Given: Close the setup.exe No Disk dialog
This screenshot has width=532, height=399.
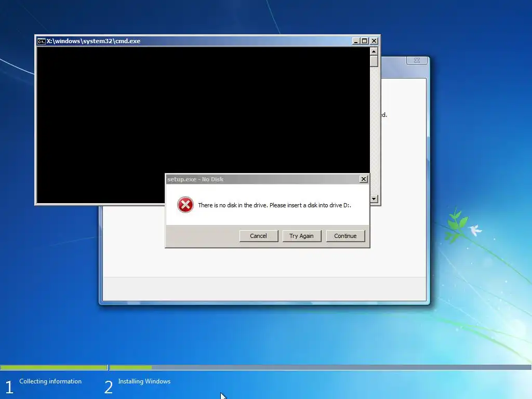Looking at the screenshot, I should 363,179.
